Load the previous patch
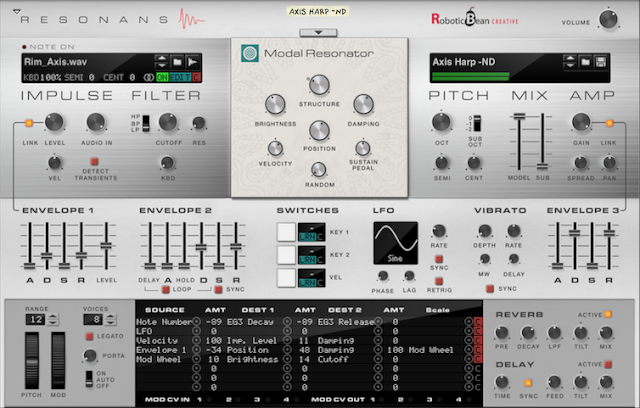 pos(569,58)
